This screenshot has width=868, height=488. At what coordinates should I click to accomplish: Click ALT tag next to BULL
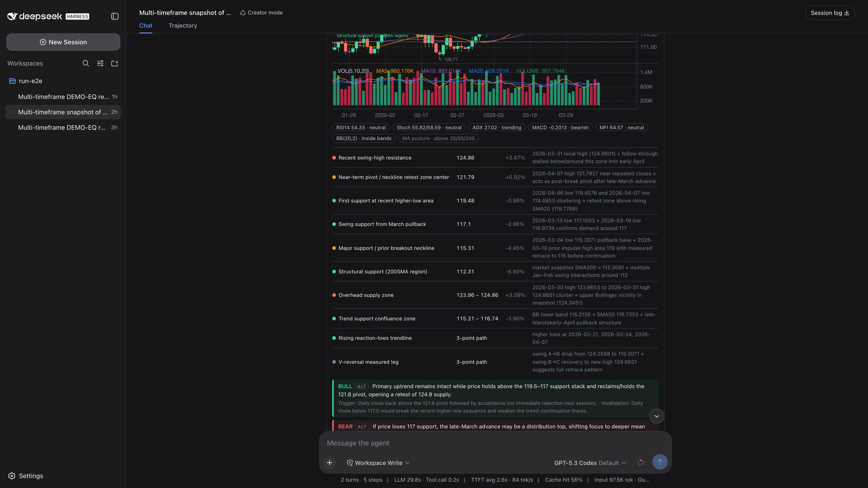(x=362, y=387)
